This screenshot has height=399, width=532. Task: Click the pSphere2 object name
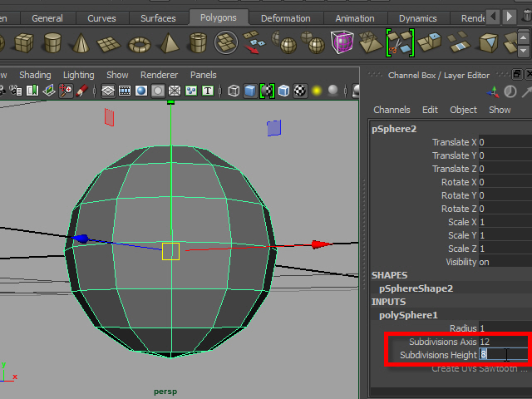pyautogui.click(x=394, y=129)
